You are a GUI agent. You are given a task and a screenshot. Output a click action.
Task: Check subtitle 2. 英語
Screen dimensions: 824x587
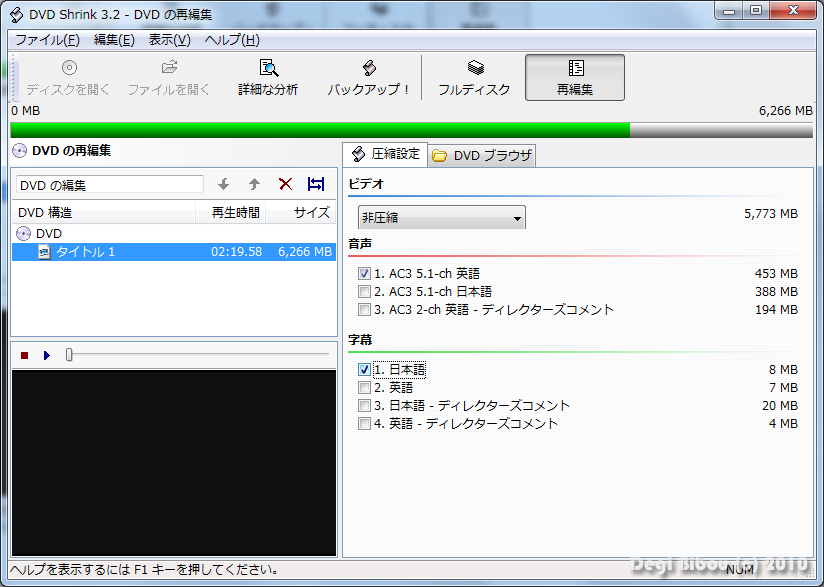364,387
